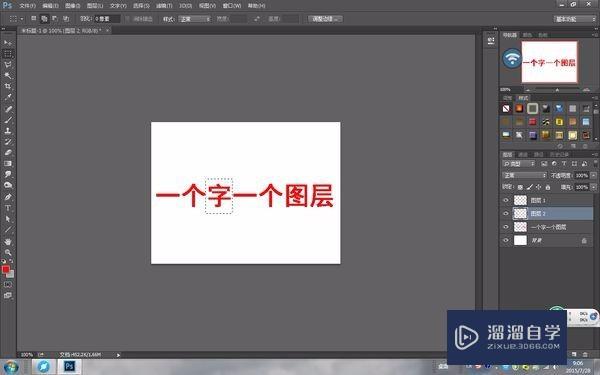Select the Horizontal Type tool
600x375 pixels.
pos(8,208)
